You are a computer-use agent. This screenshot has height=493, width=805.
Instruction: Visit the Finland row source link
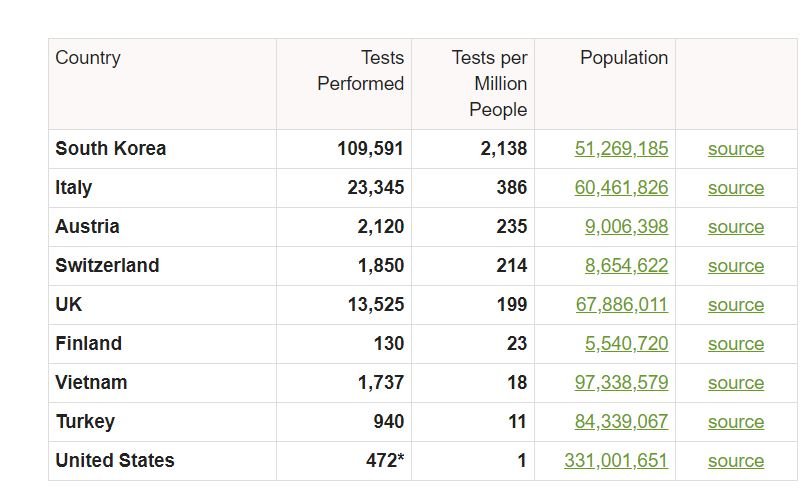click(x=736, y=345)
